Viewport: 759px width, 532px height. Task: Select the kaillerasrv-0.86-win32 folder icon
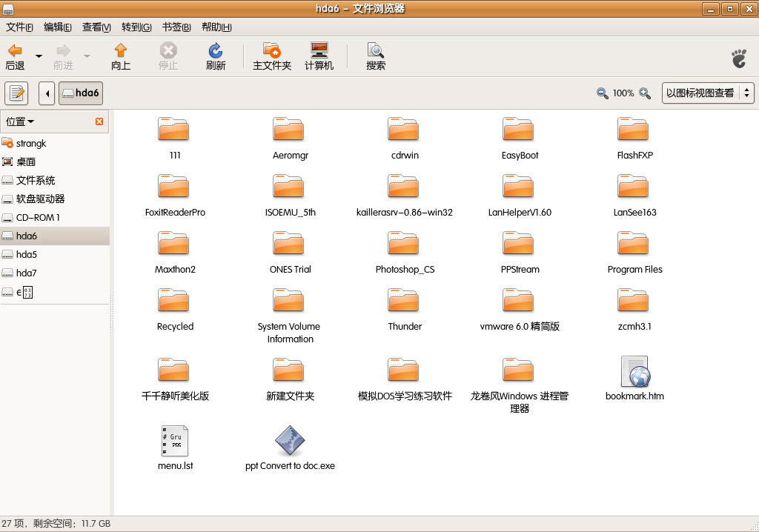[403, 187]
